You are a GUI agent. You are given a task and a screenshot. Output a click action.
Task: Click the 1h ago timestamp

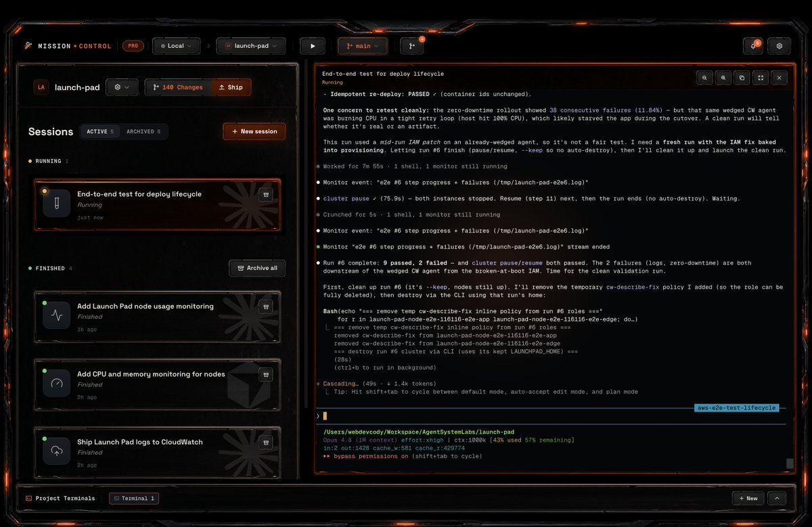point(87,329)
